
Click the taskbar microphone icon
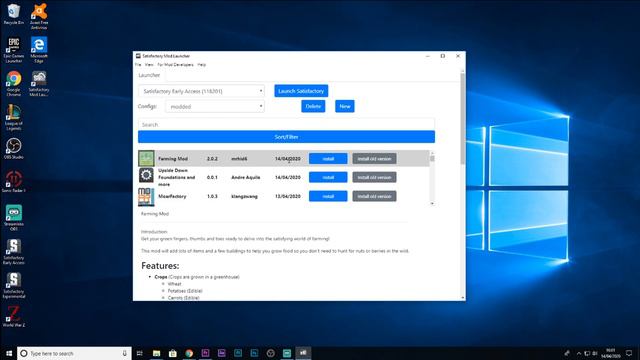(x=124, y=353)
